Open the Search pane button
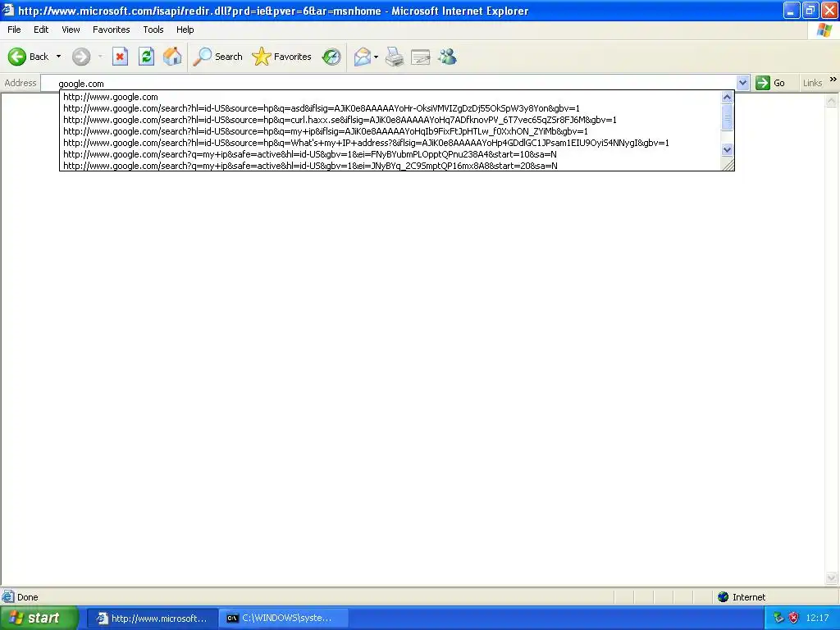The height and width of the screenshot is (630, 840). point(218,57)
